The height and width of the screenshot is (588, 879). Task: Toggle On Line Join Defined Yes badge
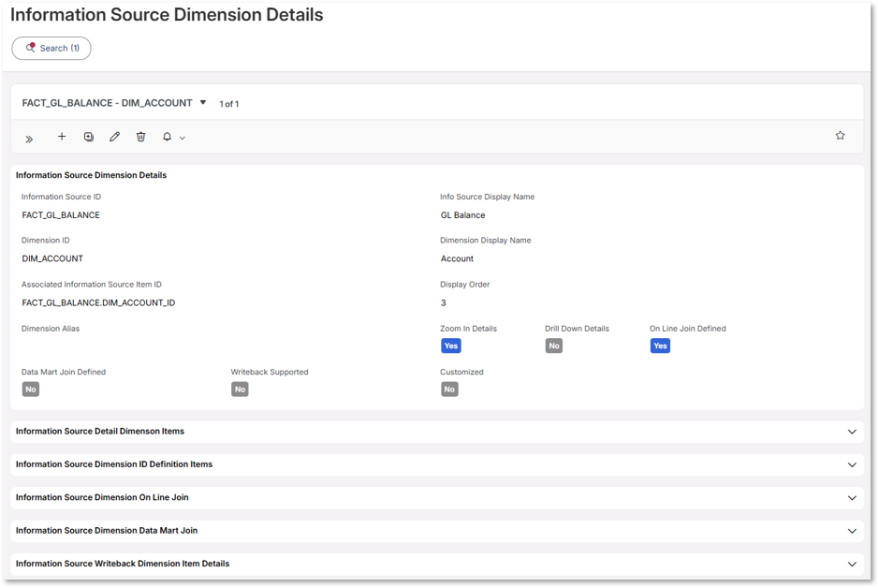[660, 345]
